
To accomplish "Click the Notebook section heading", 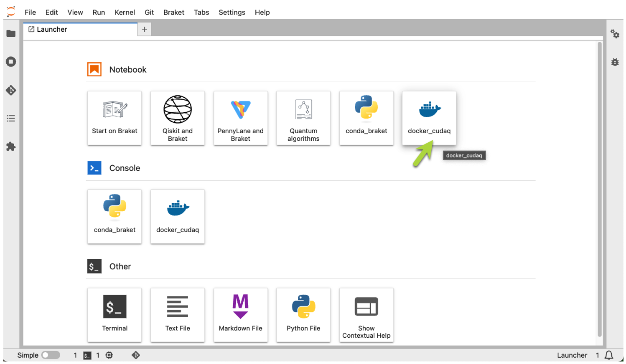I will pyautogui.click(x=128, y=70).
